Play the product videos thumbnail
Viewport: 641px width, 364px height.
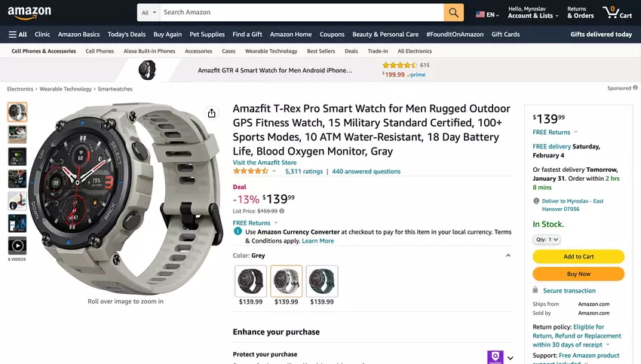pyautogui.click(x=17, y=245)
